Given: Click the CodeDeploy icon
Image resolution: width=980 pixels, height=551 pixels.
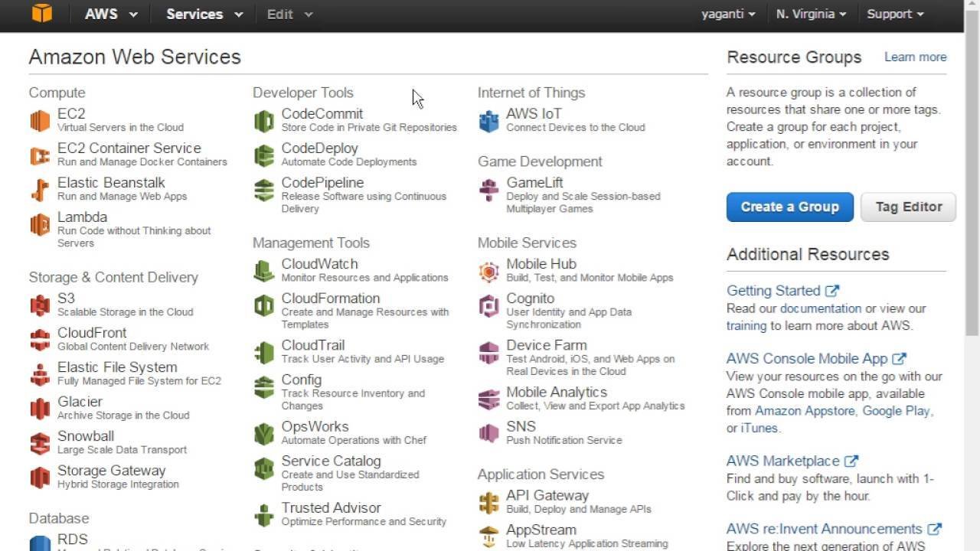Looking at the screenshot, I should [x=264, y=155].
